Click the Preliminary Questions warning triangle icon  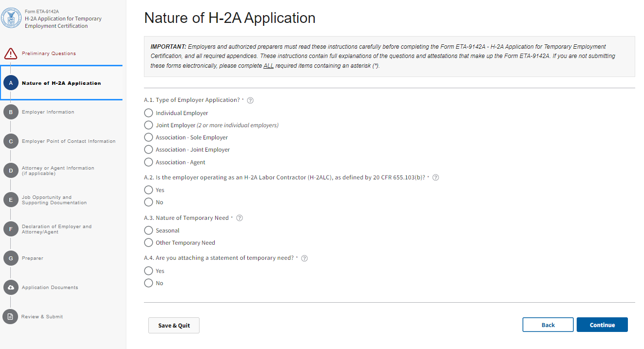[x=10, y=54]
